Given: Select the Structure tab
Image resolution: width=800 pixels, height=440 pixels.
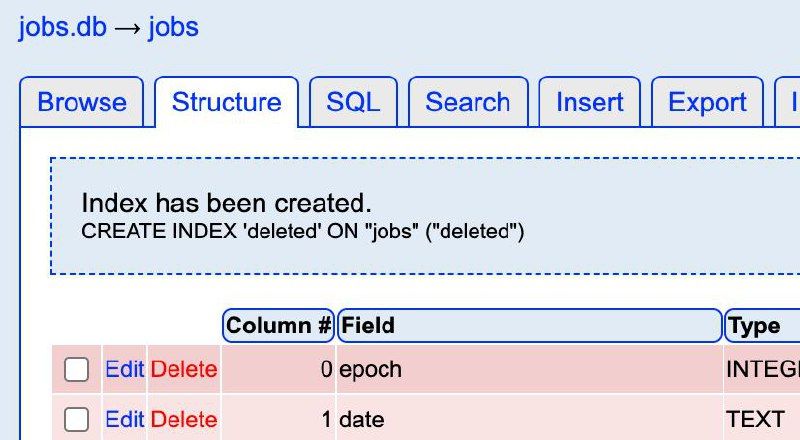Looking at the screenshot, I should coord(226,102).
